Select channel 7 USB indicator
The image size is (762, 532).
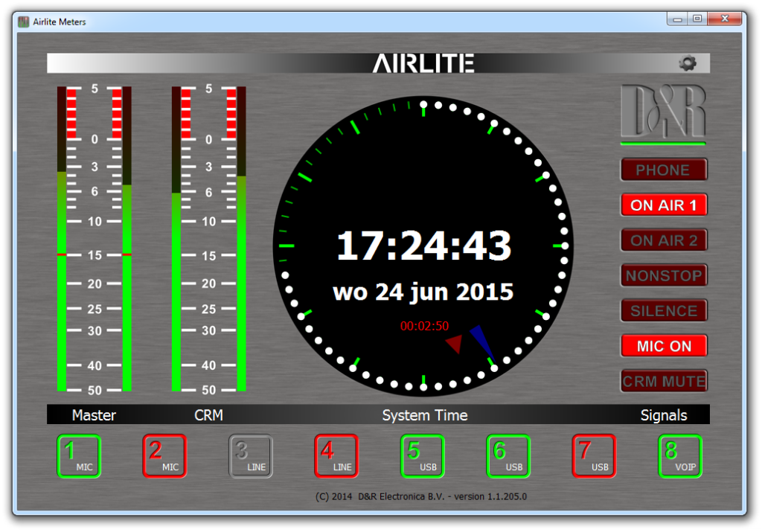(594, 456)
